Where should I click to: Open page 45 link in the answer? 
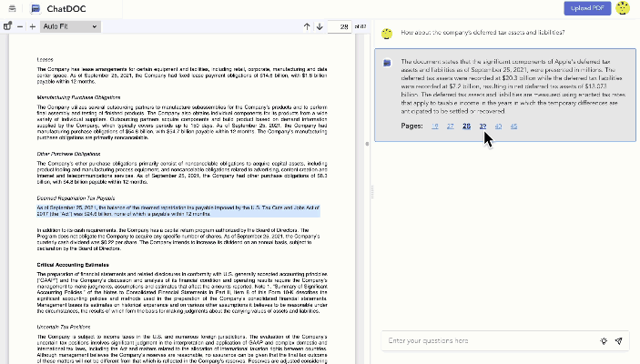click(513, 126)
